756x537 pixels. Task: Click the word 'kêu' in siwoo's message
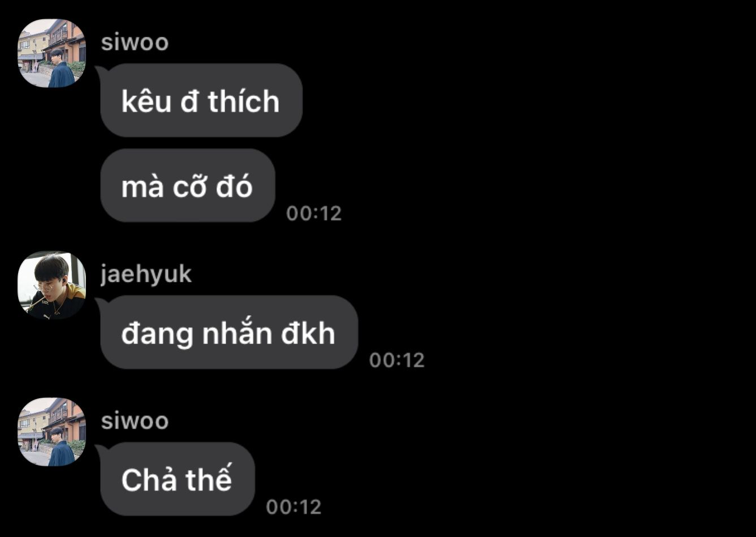pyautogui.click(x=146, y=101)
